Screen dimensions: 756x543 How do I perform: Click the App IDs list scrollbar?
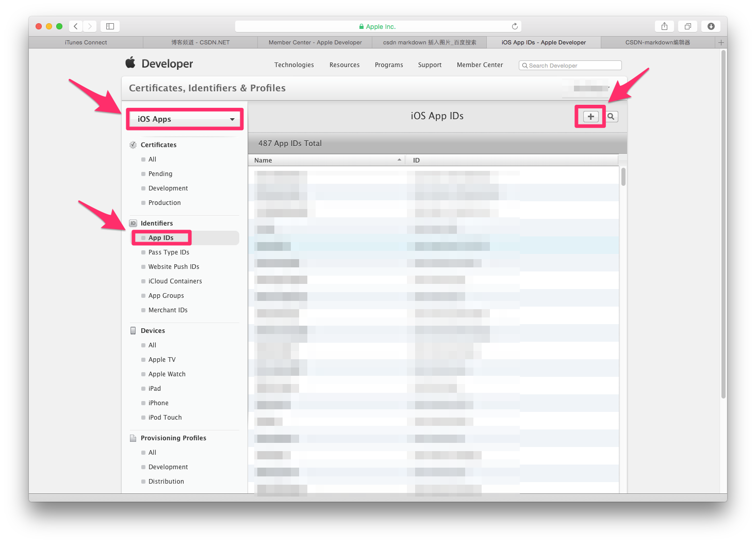tap(623, 177)
